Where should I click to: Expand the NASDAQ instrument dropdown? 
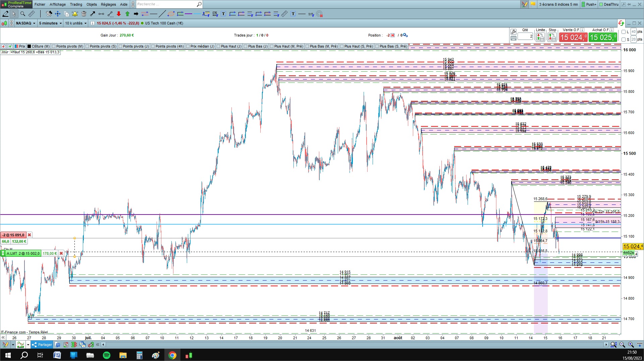25,23
